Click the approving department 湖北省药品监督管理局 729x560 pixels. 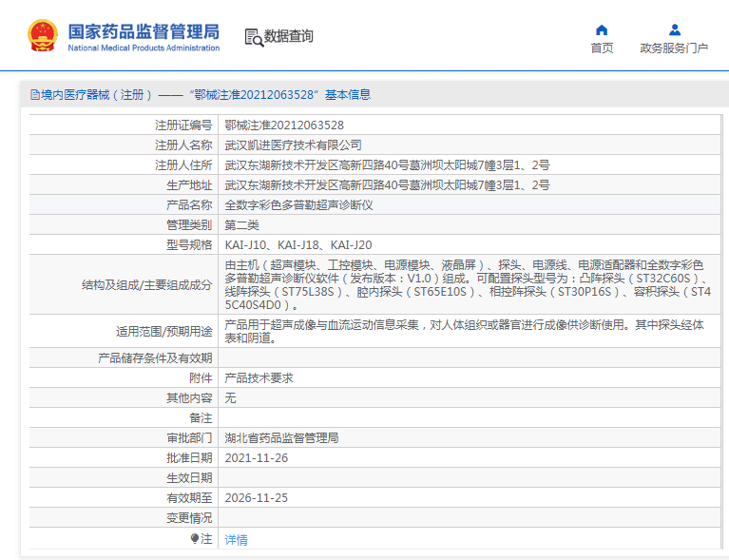click(281, 437)
